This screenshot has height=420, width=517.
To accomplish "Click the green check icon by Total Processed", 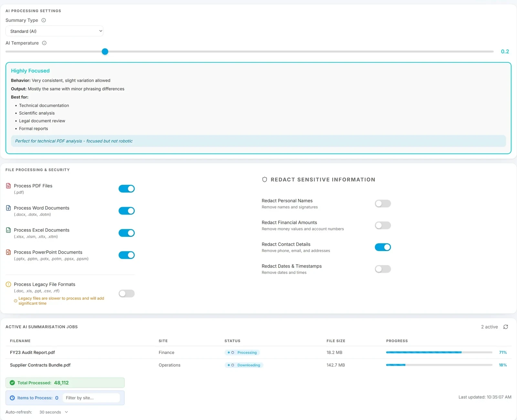I will pyautogui.click(x=12, y=383).
